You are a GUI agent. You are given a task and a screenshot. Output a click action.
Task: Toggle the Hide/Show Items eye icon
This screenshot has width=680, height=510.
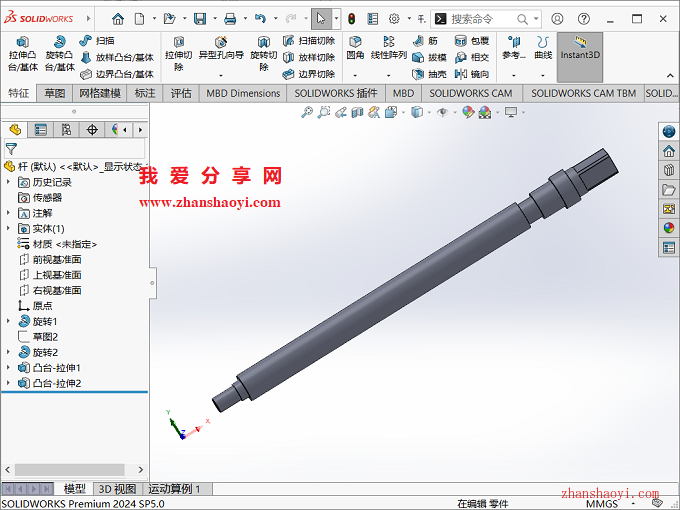coord(441,113)
